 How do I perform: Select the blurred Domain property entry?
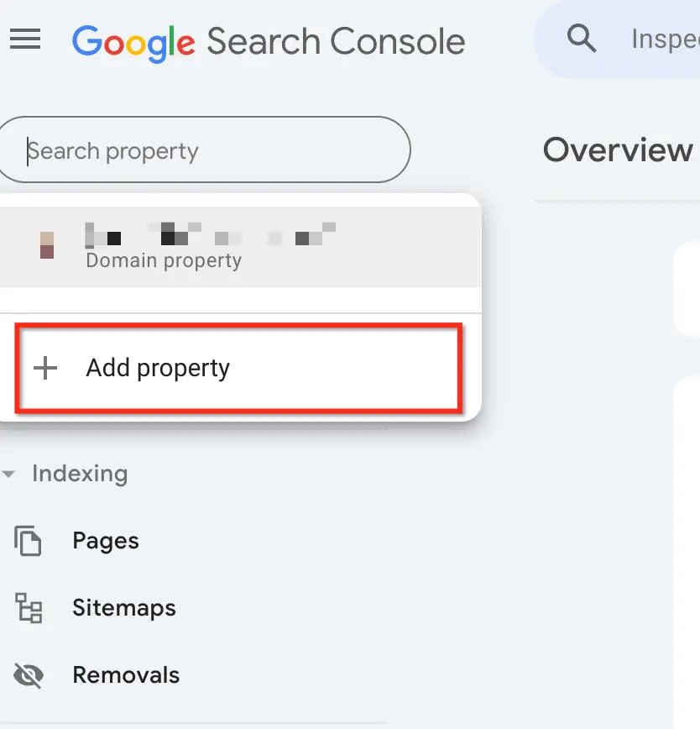[x=241, y=246]
